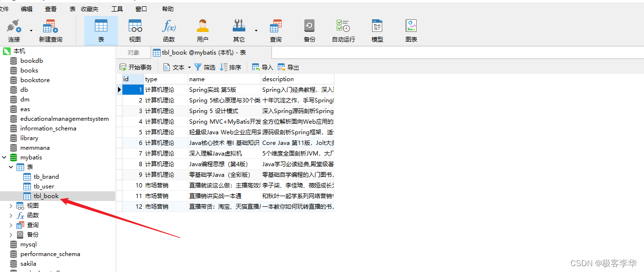The height and width of the screenshot is (272, 644).
Task: Select the performance_schema database
Action: click(x=50, y=254)
